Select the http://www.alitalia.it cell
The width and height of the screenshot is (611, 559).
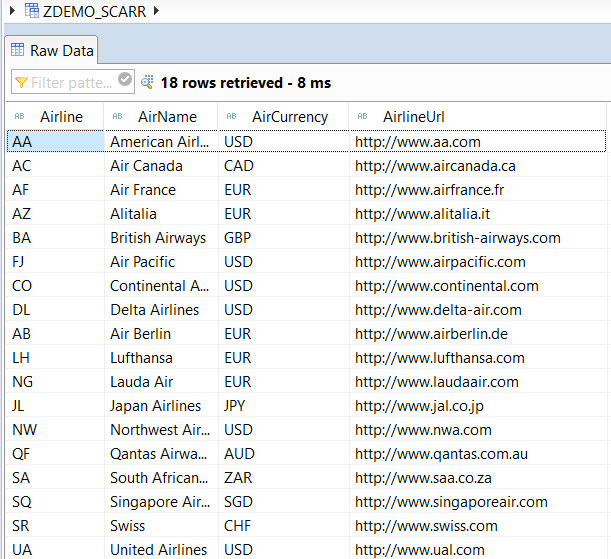click(478, 214)
